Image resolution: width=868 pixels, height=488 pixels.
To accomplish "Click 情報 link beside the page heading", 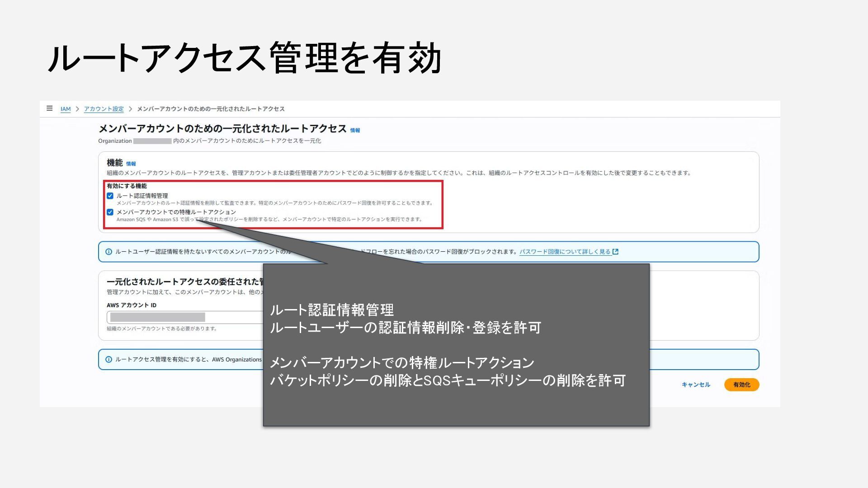I will coord(355,131).
